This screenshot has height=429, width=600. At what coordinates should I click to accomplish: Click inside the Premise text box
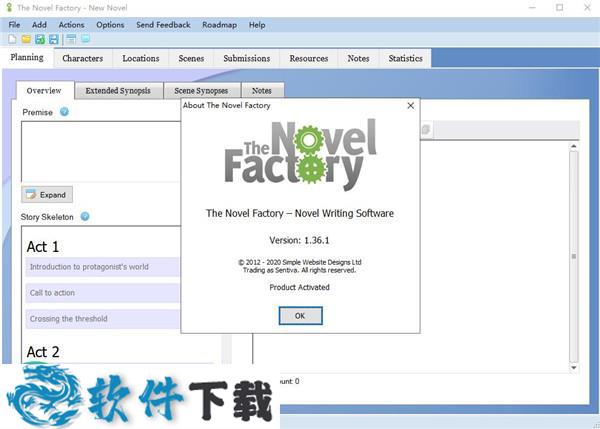click(x=101, y=152)
